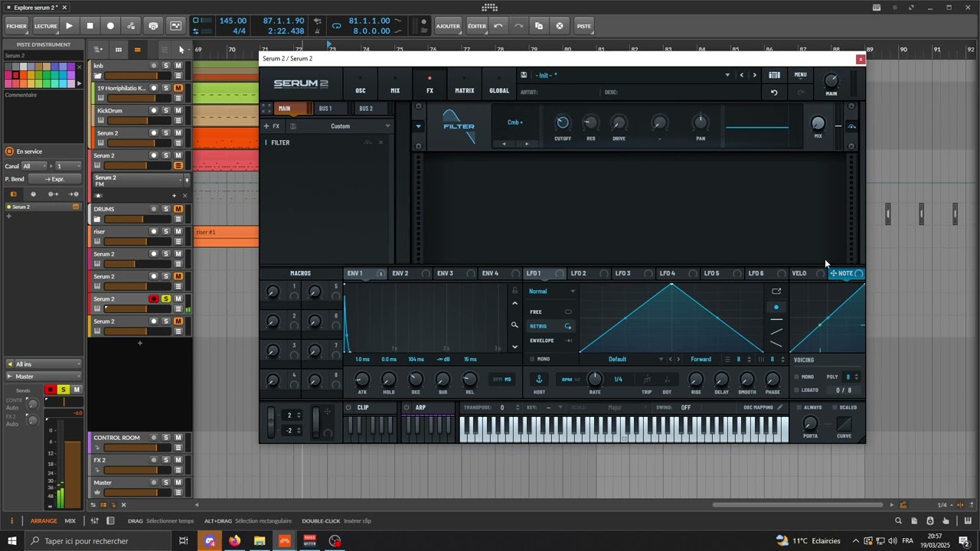980x551 pixels.
Task: Select the pointer tool above the track list
Action: [181, 50]
